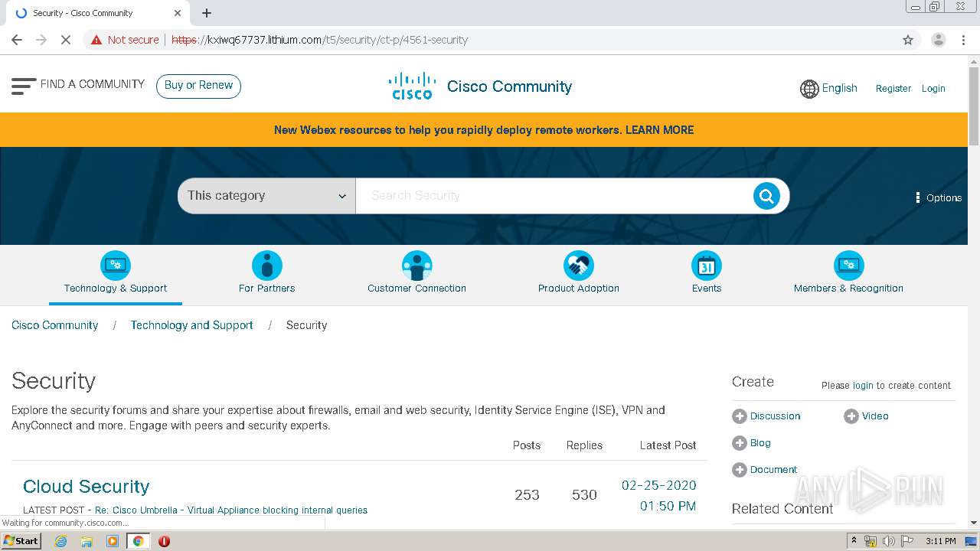Click the magnifier search button
Screen dimensions: 980x551
[x=766, y=196]
